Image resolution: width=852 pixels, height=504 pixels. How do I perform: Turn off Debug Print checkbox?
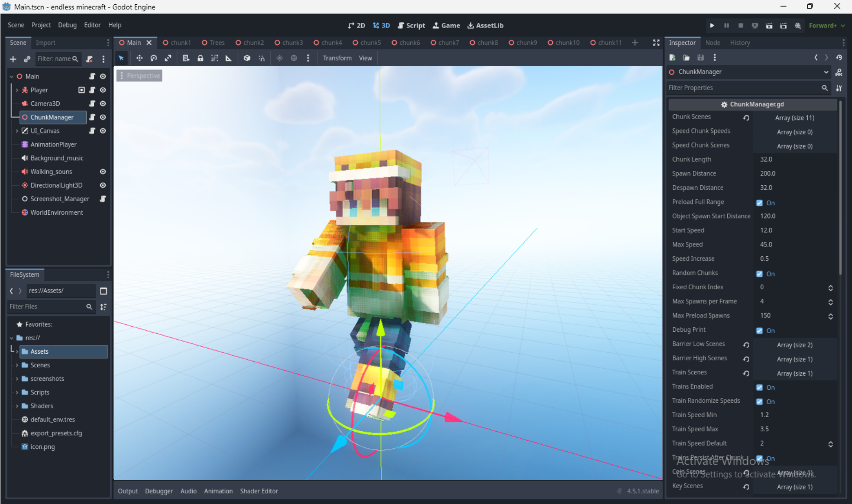click(x=760, y=330)
